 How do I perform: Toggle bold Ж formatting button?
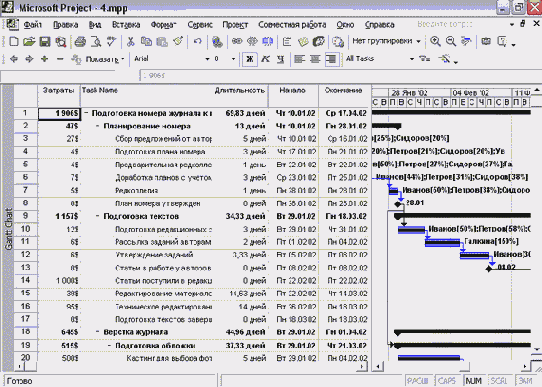coord(249,59)
